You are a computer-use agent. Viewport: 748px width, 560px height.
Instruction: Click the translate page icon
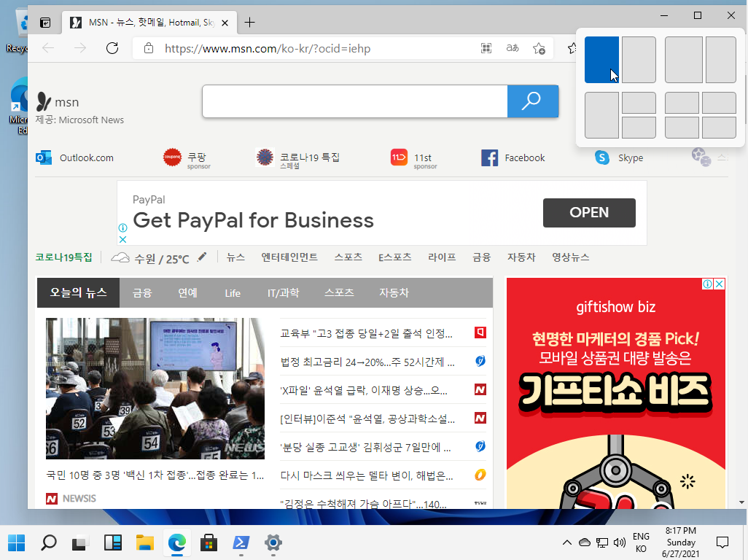(x=513, y=48)
